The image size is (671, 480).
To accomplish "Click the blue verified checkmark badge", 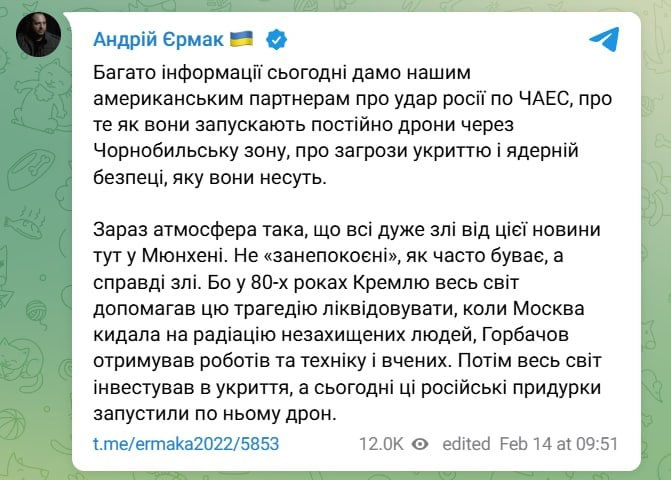I will (276, 40).
